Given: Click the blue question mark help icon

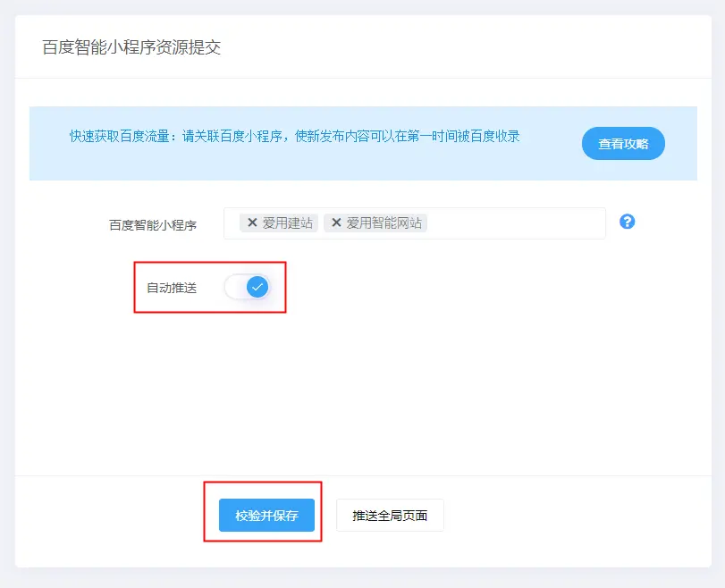Looking at the screenshot, I should click(x=627, y=222).
